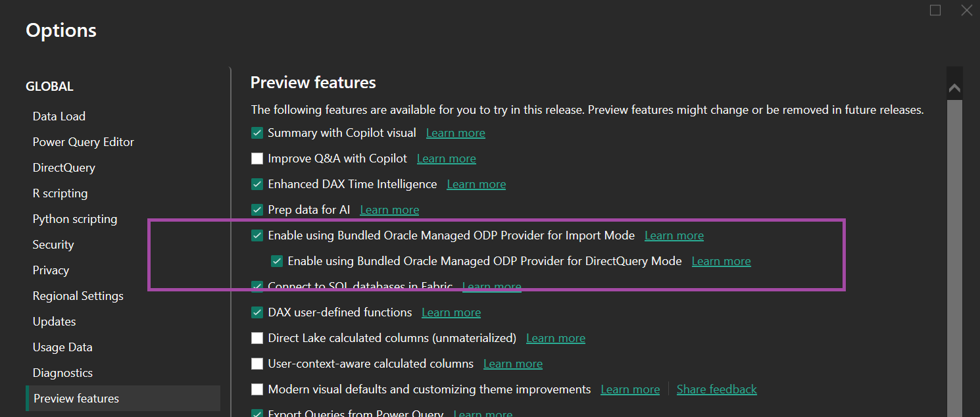
Task: Open Learn more for Direct Lake columns
Action: [556, 338]
